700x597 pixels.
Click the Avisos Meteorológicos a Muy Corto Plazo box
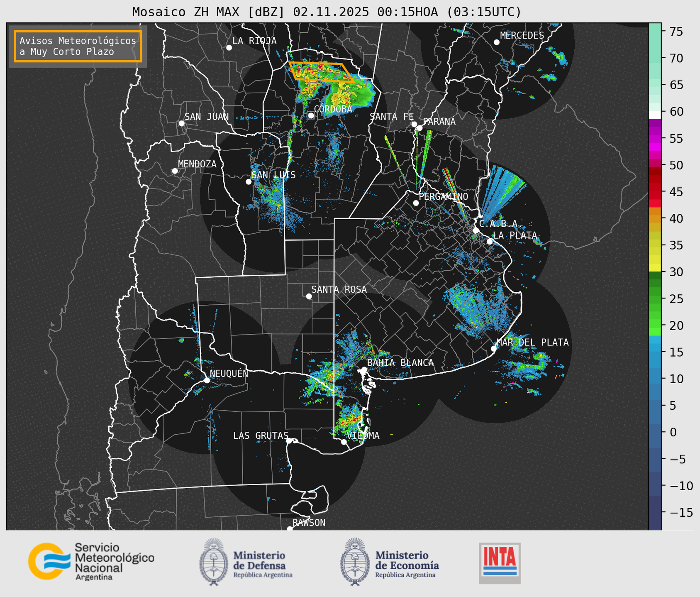tap(78, 46)
